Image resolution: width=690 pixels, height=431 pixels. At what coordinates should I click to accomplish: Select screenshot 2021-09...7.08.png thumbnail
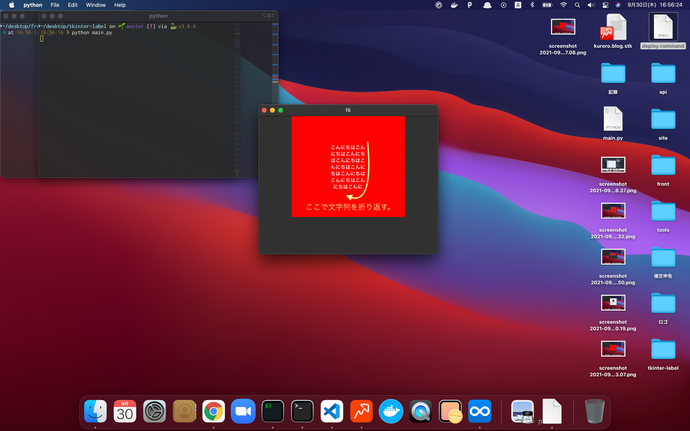point(563,27)
